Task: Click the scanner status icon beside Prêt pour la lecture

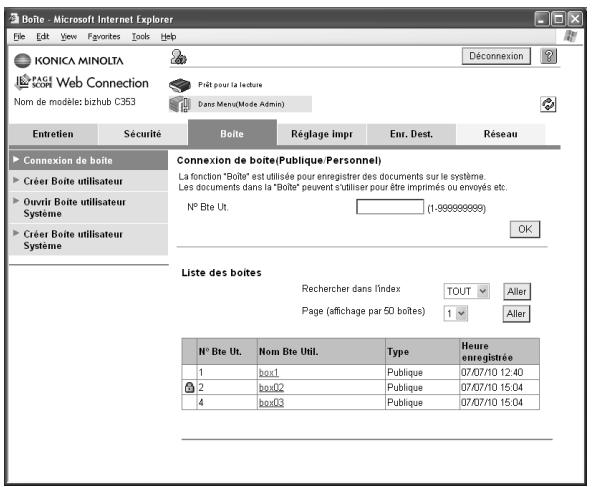Action: [x=180, y=85]
